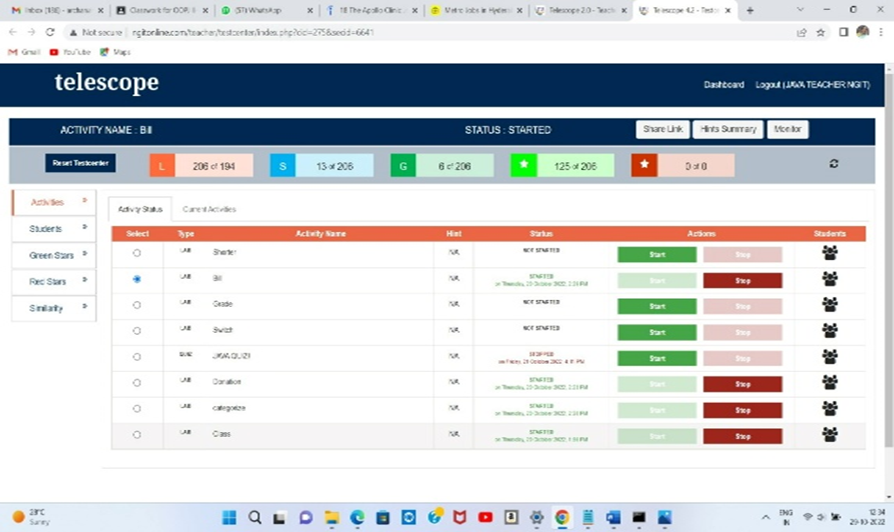The height and width of the screenshot is (532, 894).
Task: Bookmark this page with the star icon
Action: click(821, 32)
